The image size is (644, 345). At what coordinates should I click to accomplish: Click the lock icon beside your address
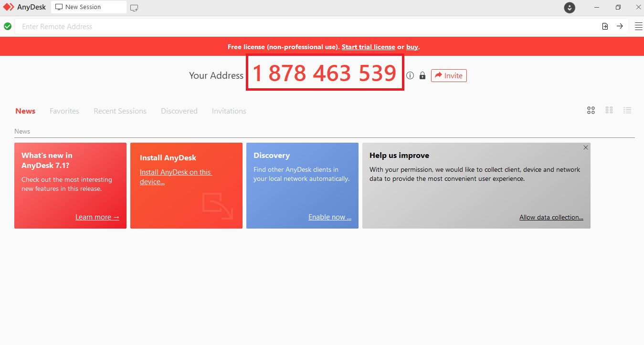(x=422, y=75)
